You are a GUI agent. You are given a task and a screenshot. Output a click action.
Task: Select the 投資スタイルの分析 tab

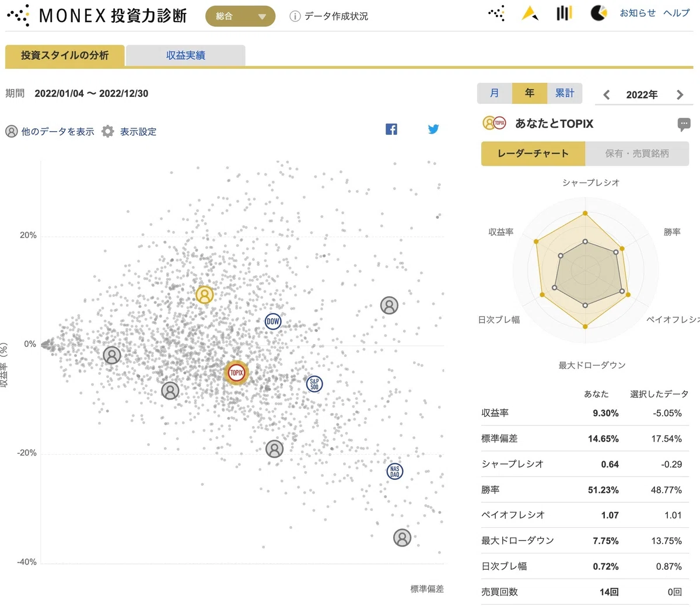pos(65,55)
